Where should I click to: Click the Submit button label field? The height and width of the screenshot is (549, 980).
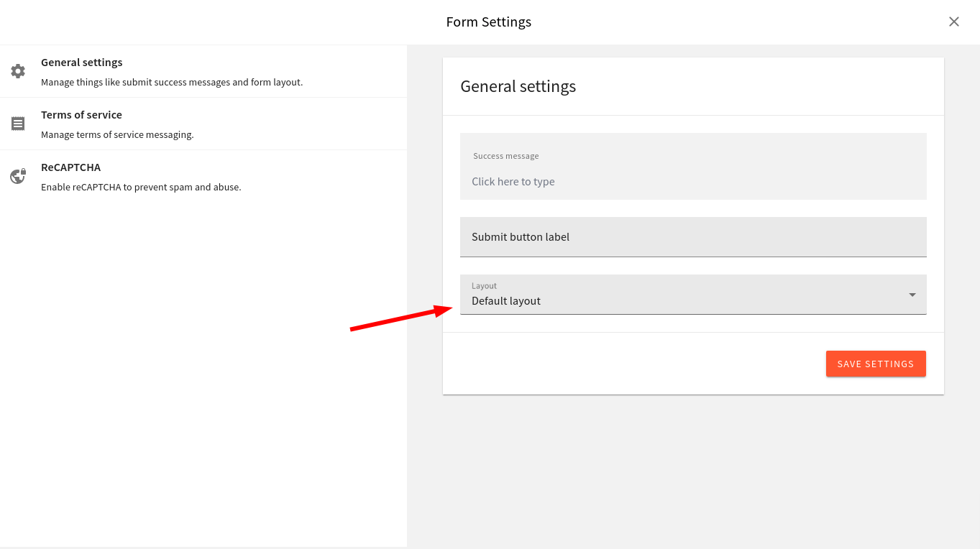pyautogui.click(x=692, y=236)
